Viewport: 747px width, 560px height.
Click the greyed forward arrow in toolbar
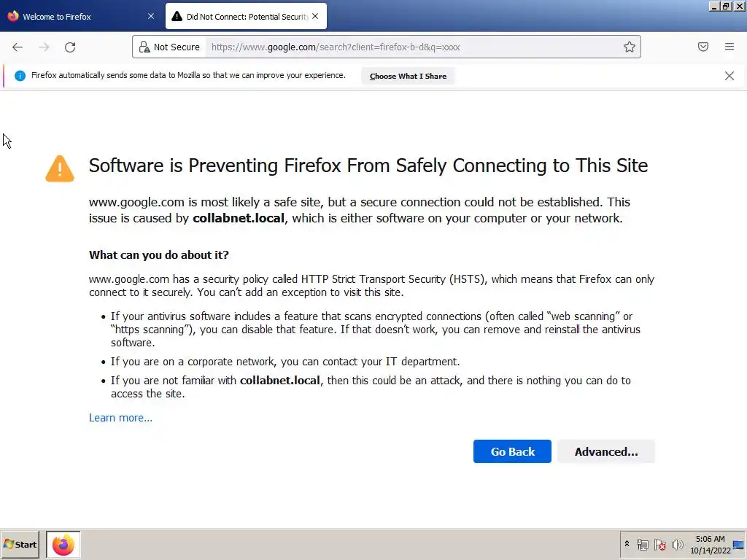coord(44,47)
